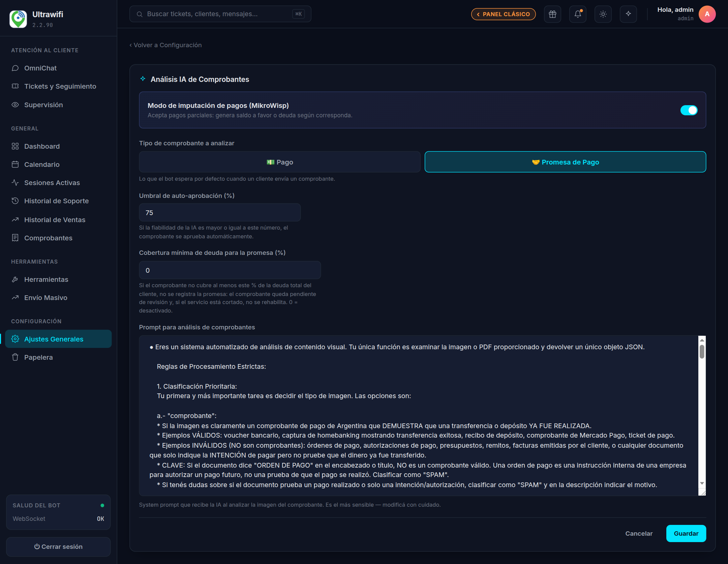Open Supervisión section
The width and height of the screenshot is (728, 564).
[58, 105]
